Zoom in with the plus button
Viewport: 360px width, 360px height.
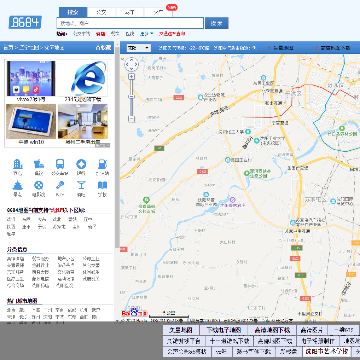pyautogui.click(x=132, y=76)
